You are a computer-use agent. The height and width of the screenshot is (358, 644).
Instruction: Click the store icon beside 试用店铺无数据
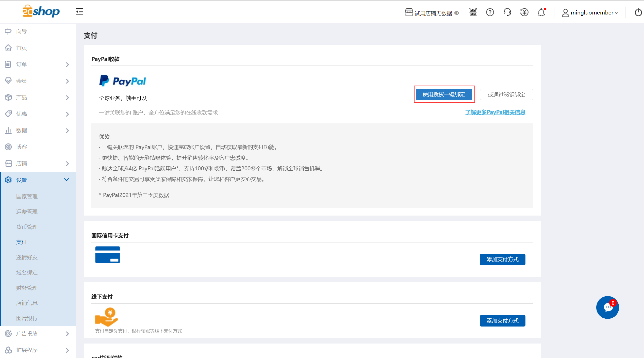tap(409, 12)
